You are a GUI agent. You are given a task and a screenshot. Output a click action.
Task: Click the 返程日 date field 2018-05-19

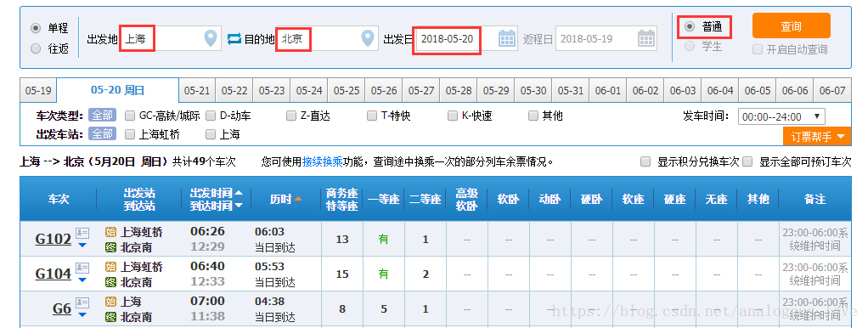(606, 38)
